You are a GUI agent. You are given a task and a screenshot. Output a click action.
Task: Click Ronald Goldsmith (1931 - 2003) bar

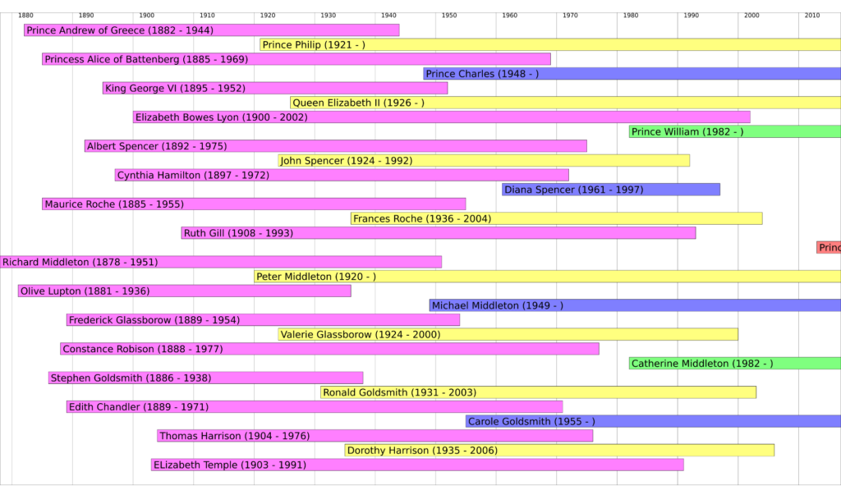539,392
